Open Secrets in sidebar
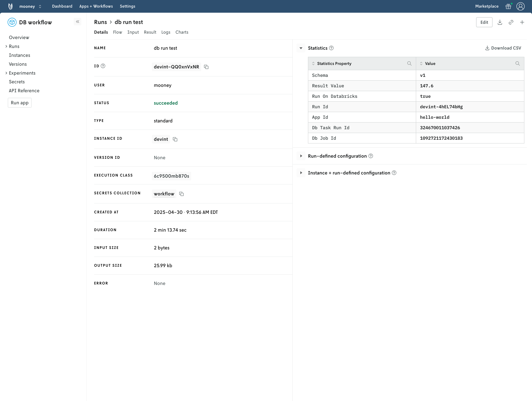532x401 pixels. (x=17, y=82)
